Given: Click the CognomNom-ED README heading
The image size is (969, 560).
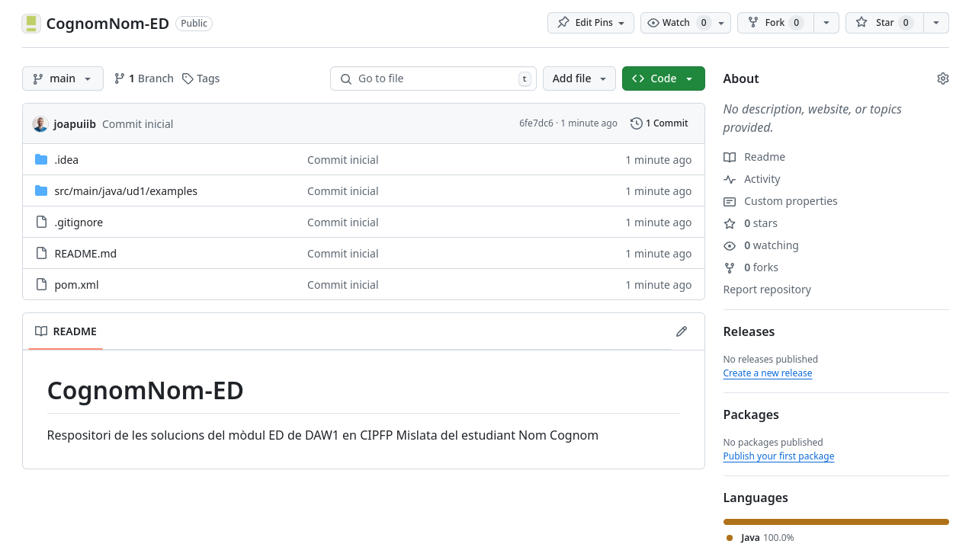Looking at the screenshot, I should click(146, 390).
